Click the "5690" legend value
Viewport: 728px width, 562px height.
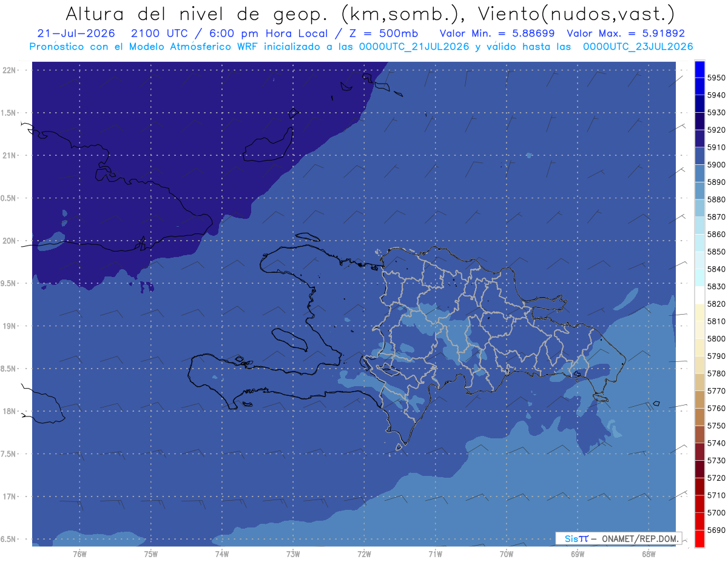pyautogui.click(x=716, y=530)
